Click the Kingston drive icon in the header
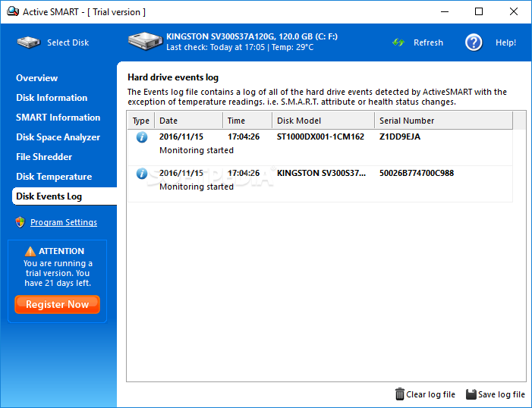 (145, 41)
